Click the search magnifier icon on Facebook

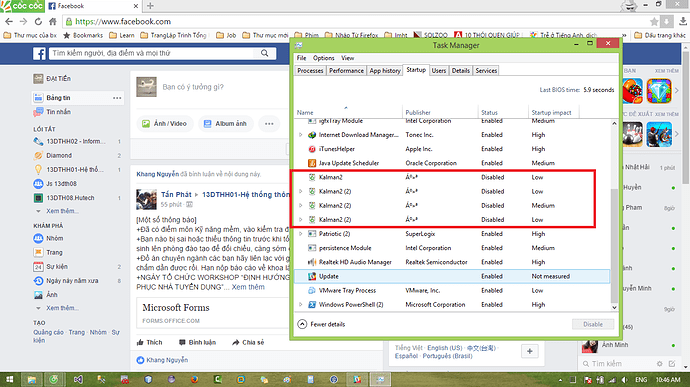click(x=264, y=53)
